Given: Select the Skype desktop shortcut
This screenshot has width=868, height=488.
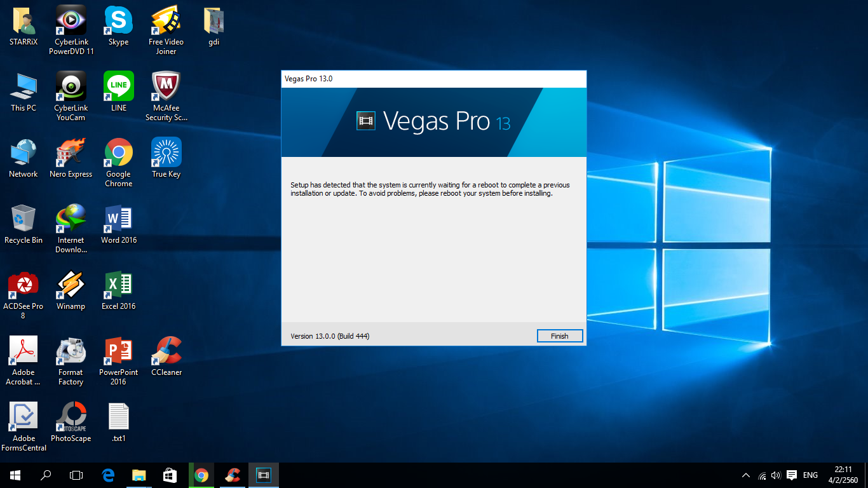Looking at the screenshot, I should click(119, 27).
